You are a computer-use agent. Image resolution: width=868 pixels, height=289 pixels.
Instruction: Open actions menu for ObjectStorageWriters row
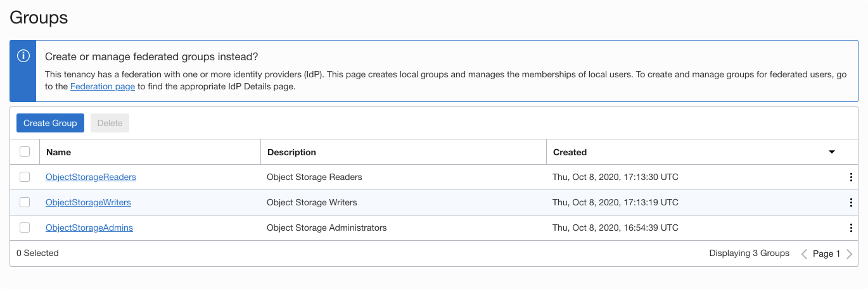[x=851, y=203]
